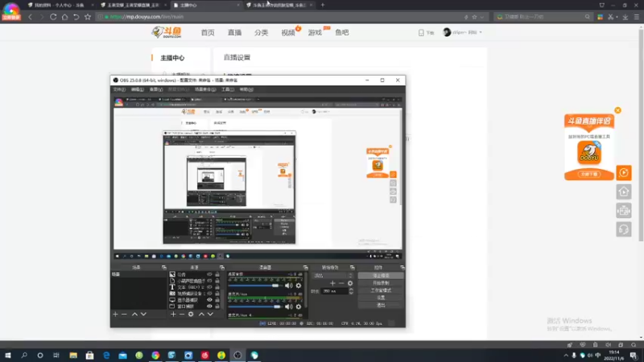Move source down in the Sources panel
Viewport: 644px width, 362px height.
point(210,314)
